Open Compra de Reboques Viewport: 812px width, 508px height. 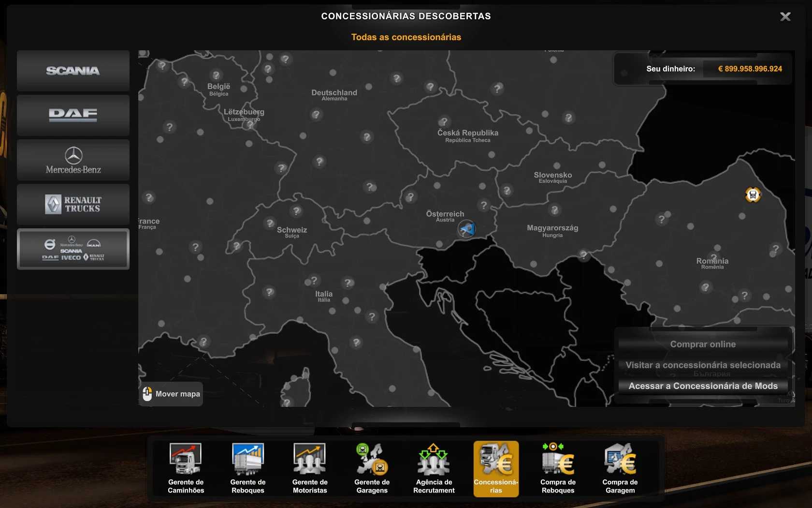558,468
